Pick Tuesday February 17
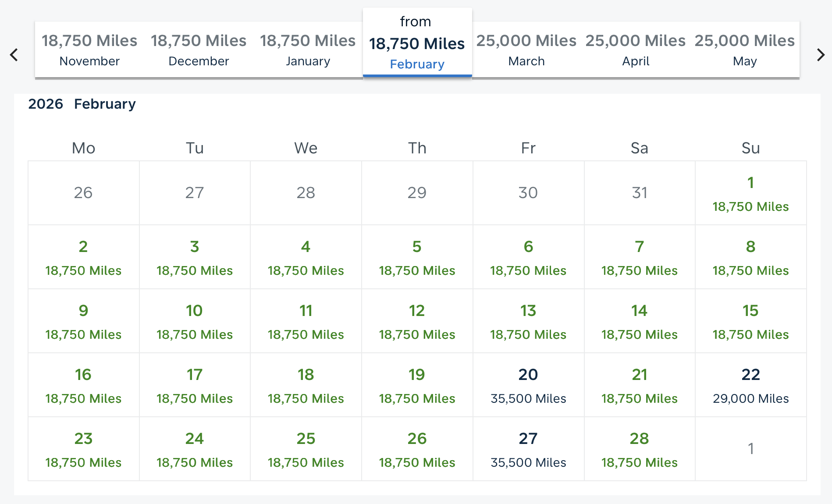The width and height of the screenshot is (832, 504). (x=195, y=385)
